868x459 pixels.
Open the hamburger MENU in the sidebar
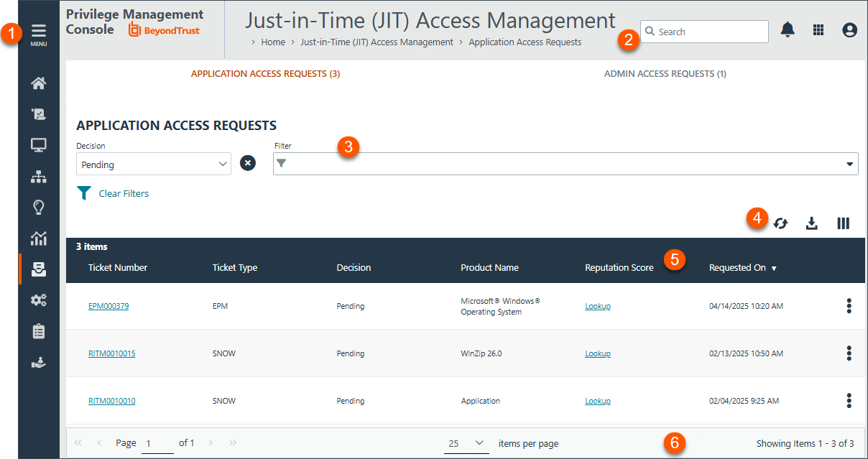pyautogui.click(x=39, y=34)
